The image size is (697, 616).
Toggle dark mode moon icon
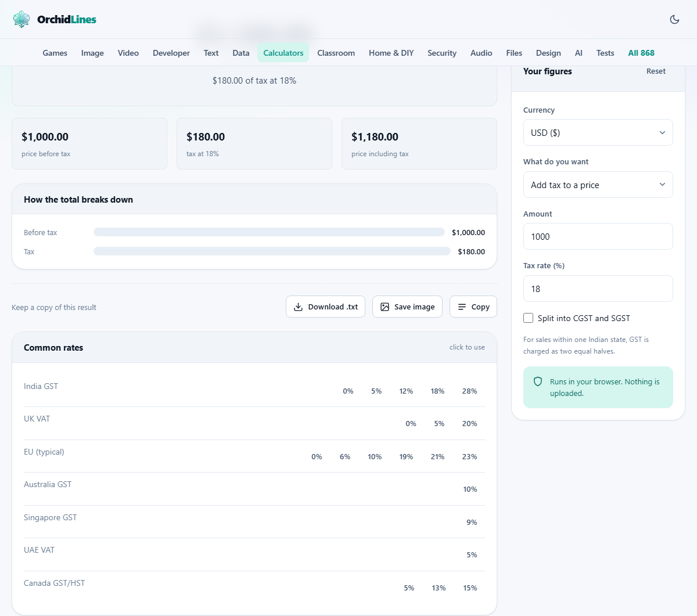coord(674,19)
